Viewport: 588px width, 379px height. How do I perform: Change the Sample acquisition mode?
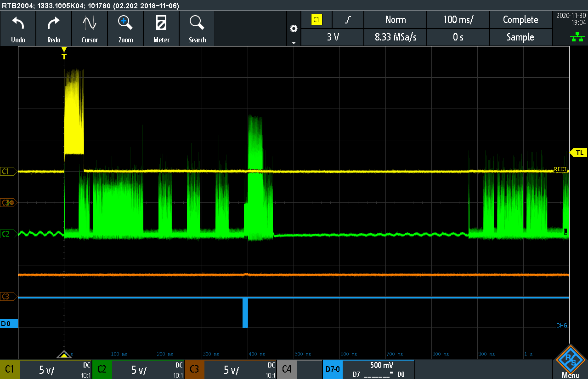pos(520,37)
